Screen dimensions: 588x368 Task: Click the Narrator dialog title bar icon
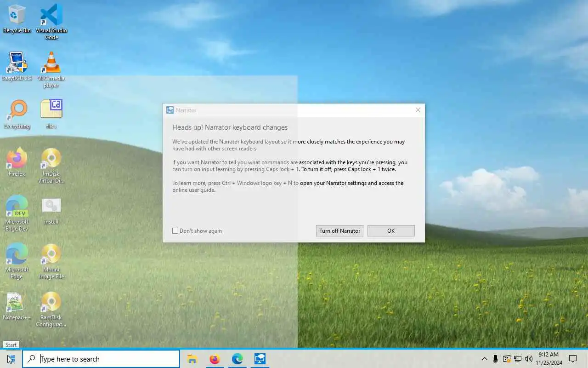[x=170, y=110]
